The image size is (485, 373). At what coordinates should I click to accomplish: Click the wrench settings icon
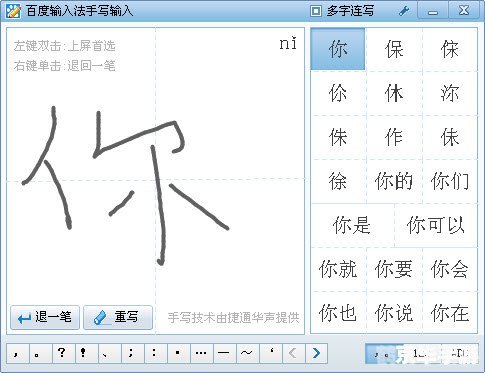point(404,11)
